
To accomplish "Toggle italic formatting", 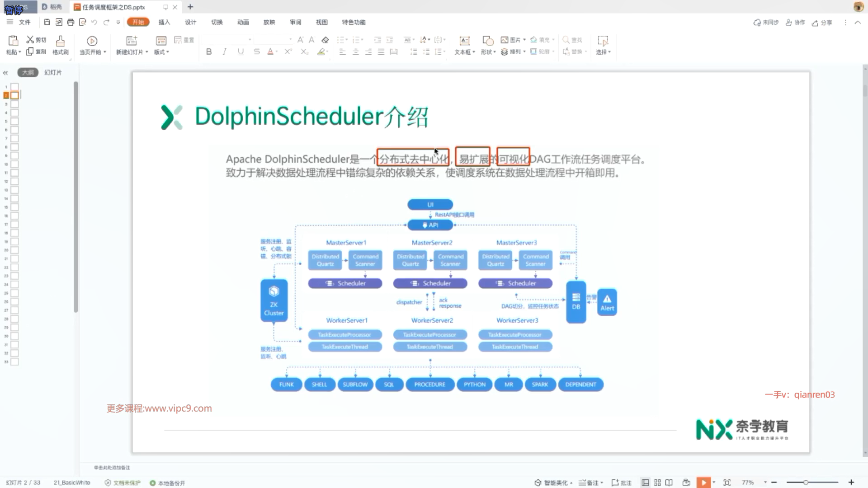I will point(225,52).
